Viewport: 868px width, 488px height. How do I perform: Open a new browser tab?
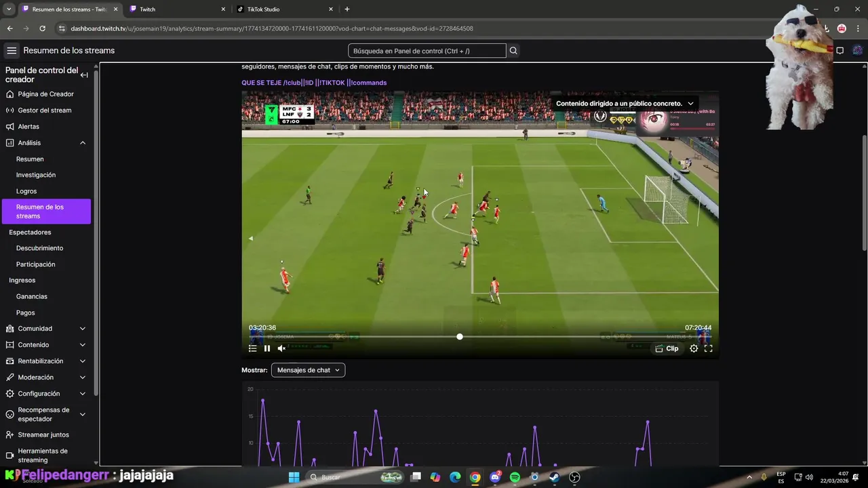pos(347,9)
